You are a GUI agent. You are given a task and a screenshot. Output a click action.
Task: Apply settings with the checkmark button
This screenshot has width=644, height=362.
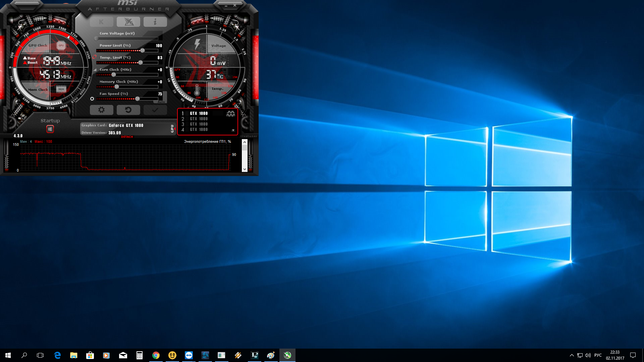pyautogui.click(x=155, y=110)
